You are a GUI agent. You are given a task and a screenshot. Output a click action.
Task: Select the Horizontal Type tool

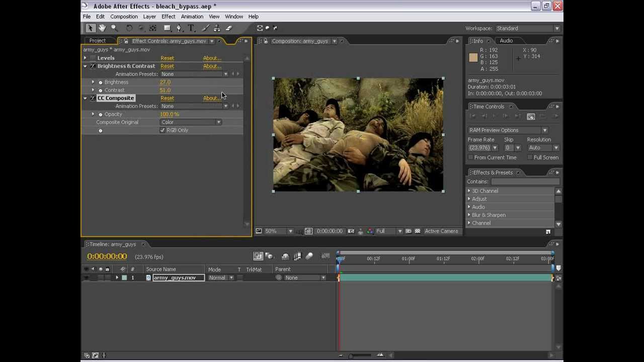(x=191, y=28)
